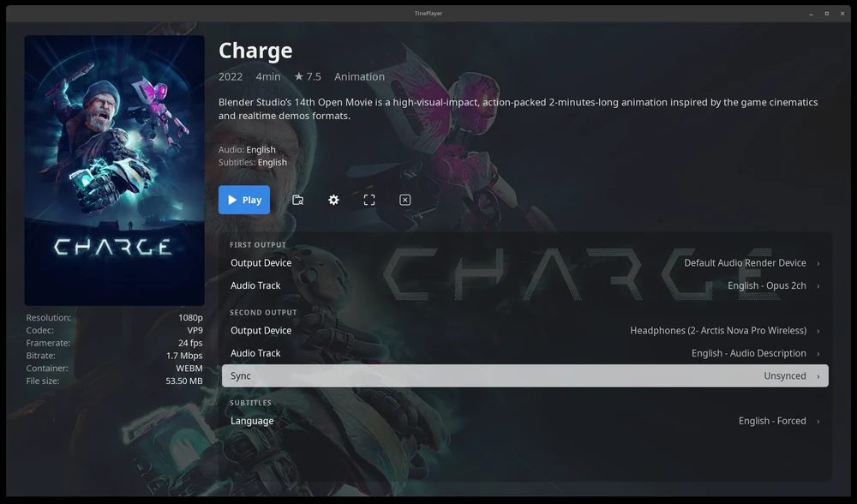The width and height of the screenshot is (857, 504).
Task: Click the Framerate 24 fps value
Action: coord(190,343)
